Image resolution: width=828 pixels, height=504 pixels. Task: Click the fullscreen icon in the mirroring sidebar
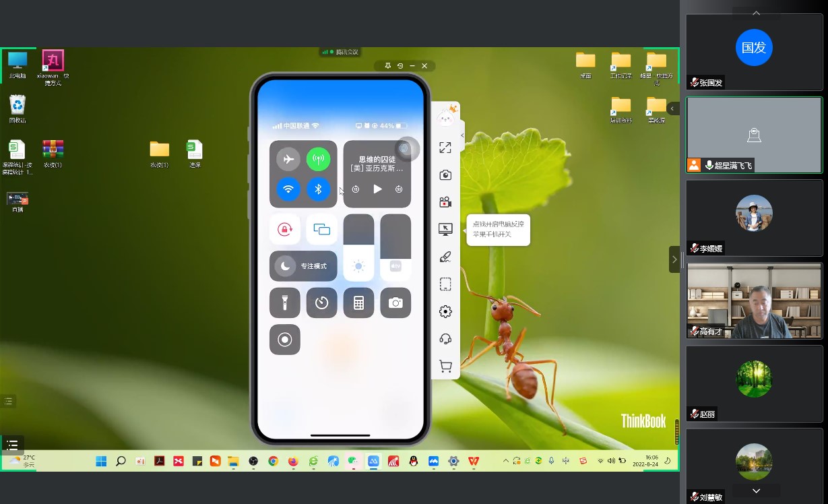pos(445,148)
